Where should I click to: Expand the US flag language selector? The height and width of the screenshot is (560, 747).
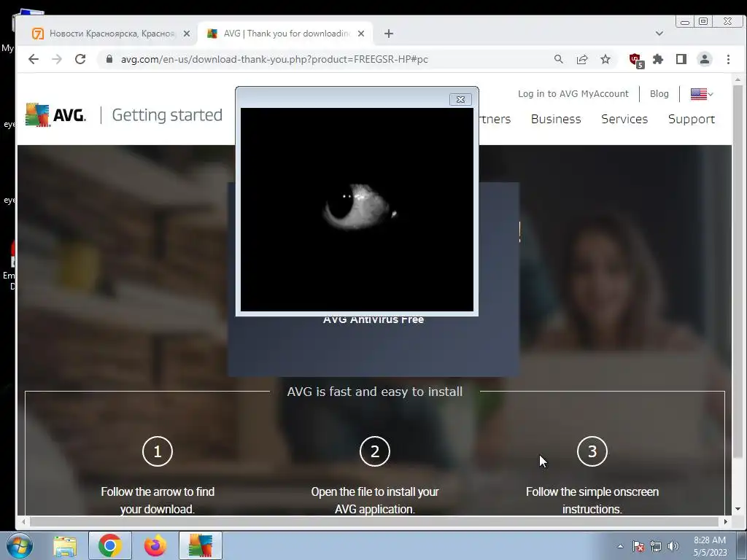pyautogui.click(x=702, y=94)
